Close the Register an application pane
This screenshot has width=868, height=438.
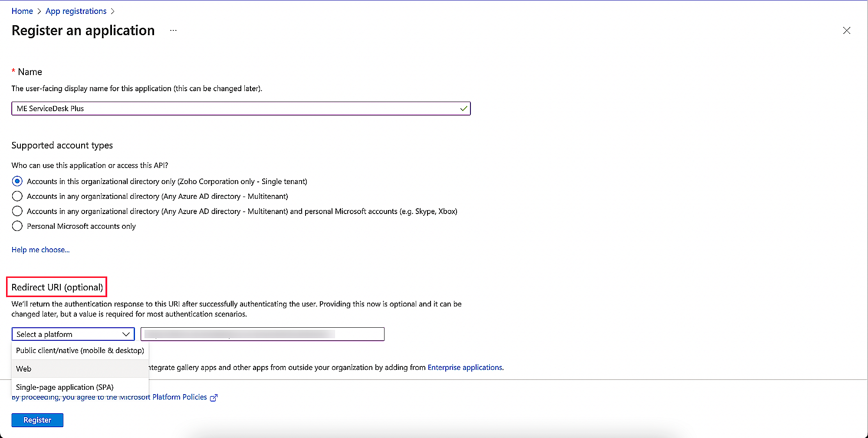[x=846, y=30]
